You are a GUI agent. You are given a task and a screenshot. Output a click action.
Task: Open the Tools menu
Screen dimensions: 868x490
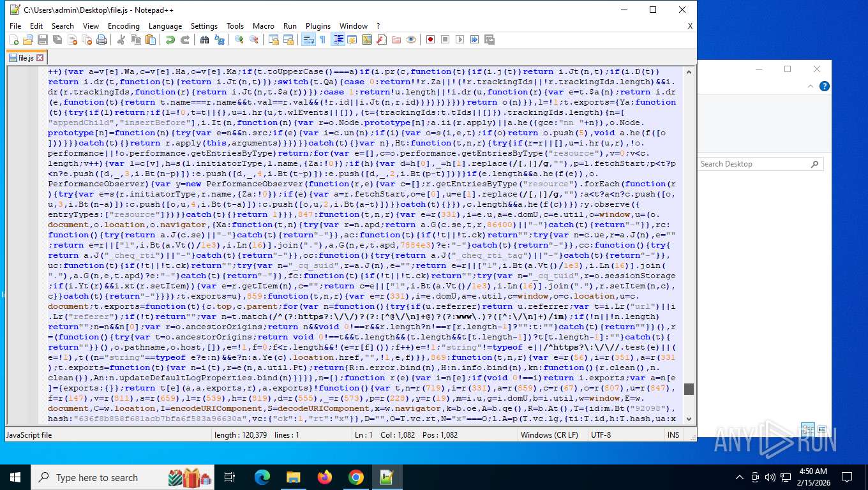coord(235,26)
